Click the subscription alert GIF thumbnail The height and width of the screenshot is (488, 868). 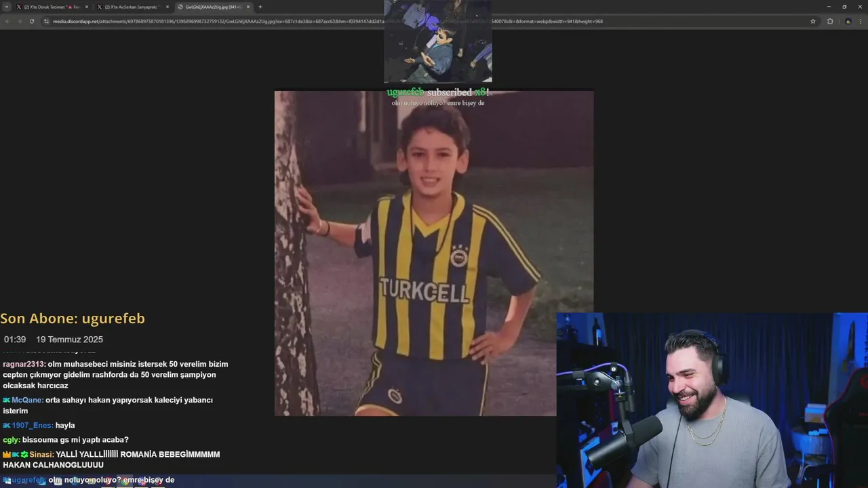[438, 41]
